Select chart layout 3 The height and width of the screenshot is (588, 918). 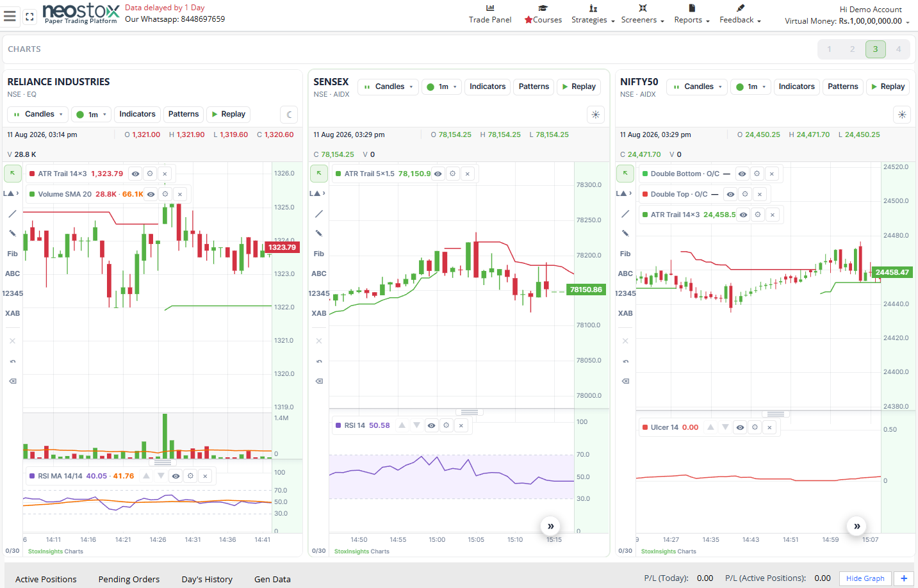876,49
